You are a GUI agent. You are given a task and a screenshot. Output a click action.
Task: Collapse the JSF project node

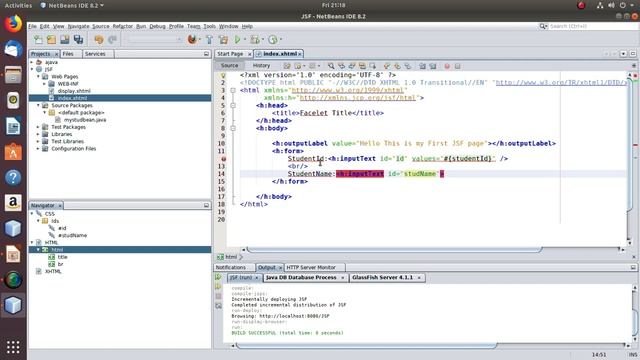pos(32,69)
